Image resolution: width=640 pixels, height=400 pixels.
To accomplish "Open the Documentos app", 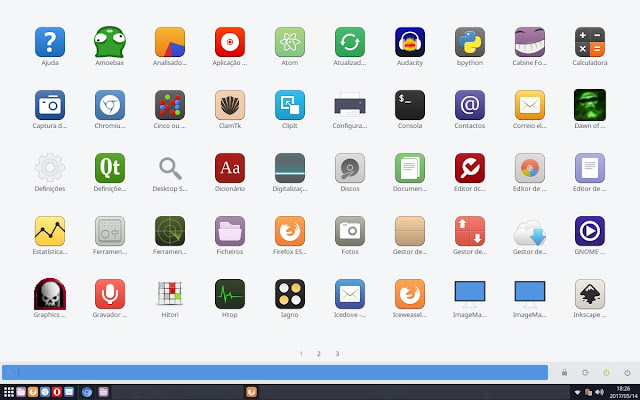I will coord(410,168).
